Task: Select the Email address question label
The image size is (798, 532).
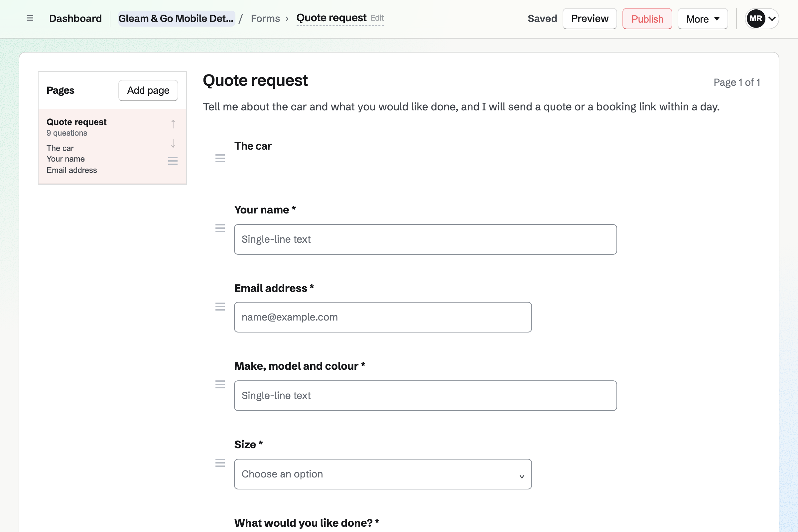Action: pyautogui.click(x=274, y=288)
